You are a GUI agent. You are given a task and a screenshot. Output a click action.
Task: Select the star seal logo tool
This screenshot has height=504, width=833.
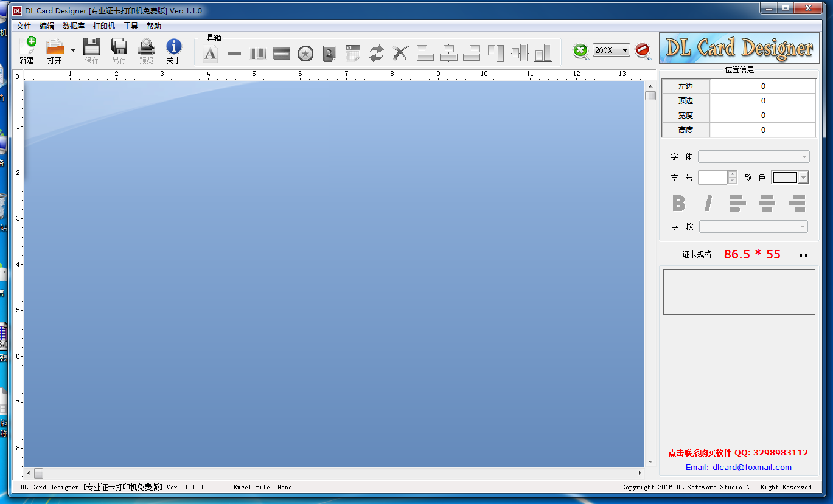305,54
